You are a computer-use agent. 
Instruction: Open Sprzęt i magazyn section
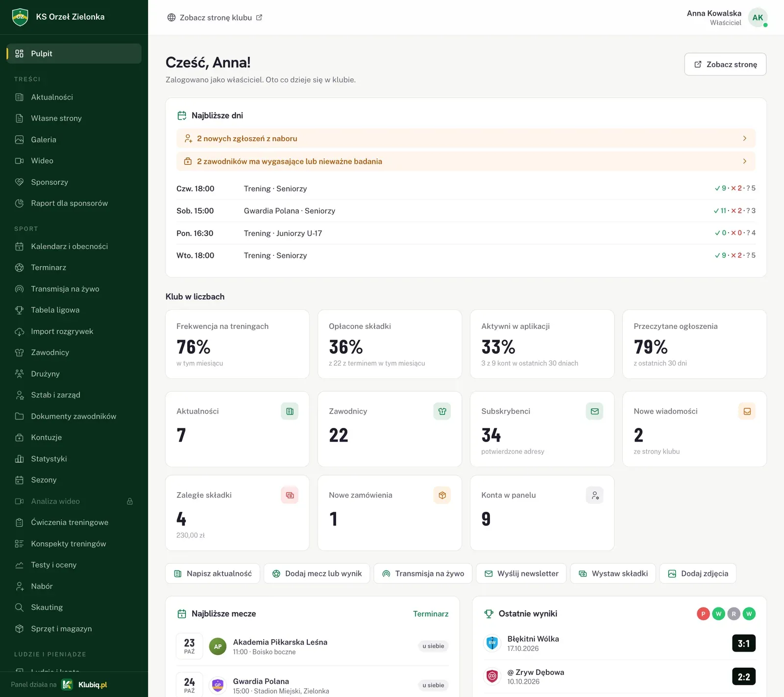point(74,628)
